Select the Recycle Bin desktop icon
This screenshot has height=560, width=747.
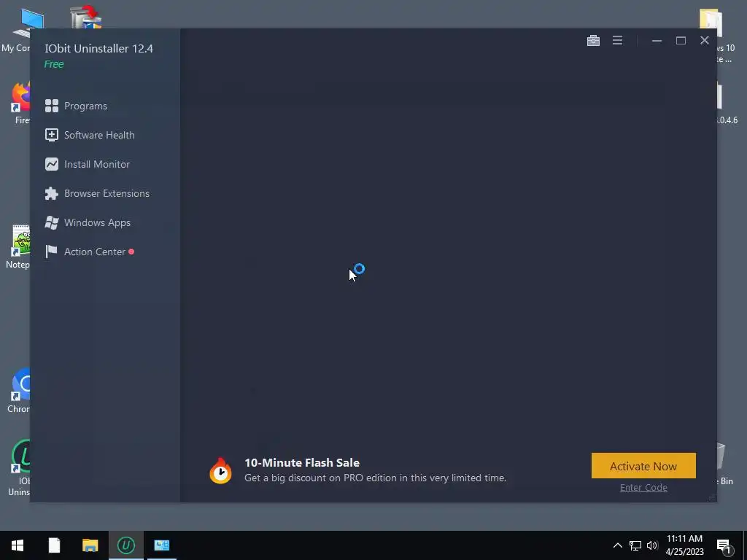pos(725,464)
